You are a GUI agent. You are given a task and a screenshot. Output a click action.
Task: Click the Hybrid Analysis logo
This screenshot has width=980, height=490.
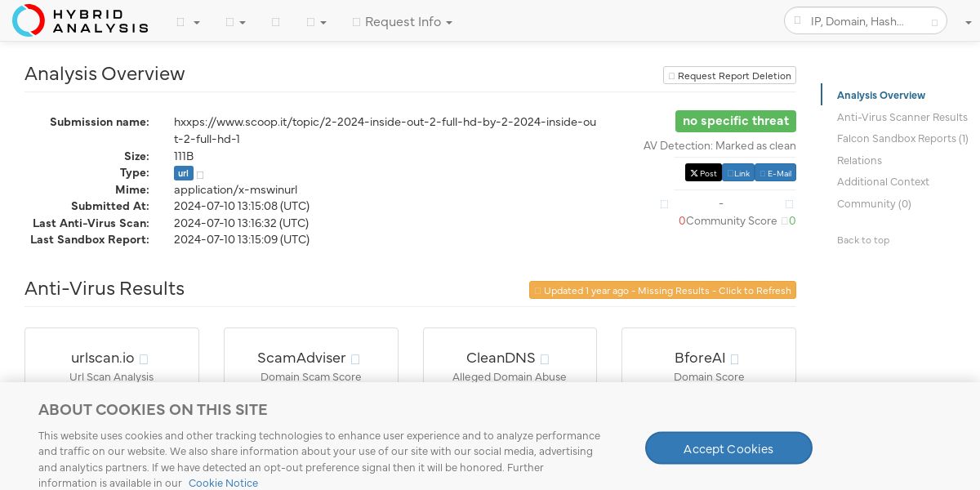80,20
